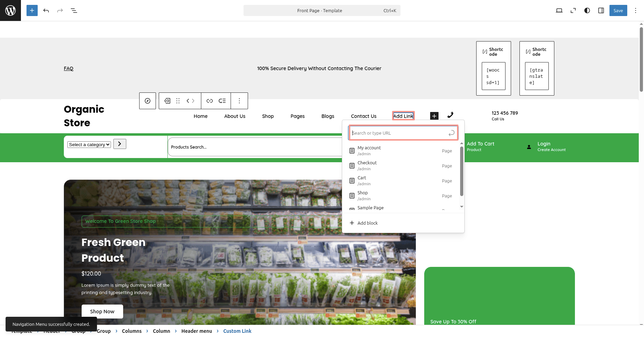Select the Home menu item

[x=201, y=116]
